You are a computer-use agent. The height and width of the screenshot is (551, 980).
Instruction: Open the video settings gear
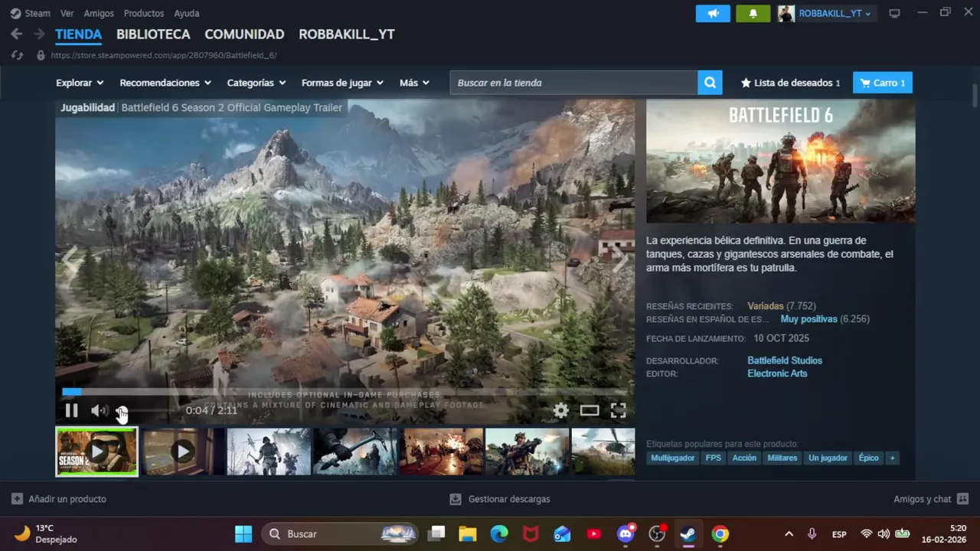561,410
